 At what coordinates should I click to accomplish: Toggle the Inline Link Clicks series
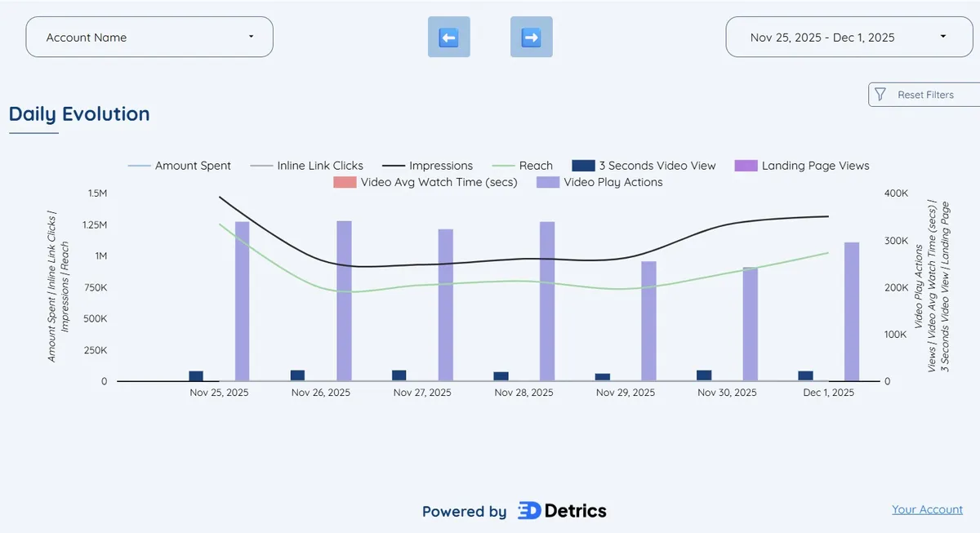point(319,165)
